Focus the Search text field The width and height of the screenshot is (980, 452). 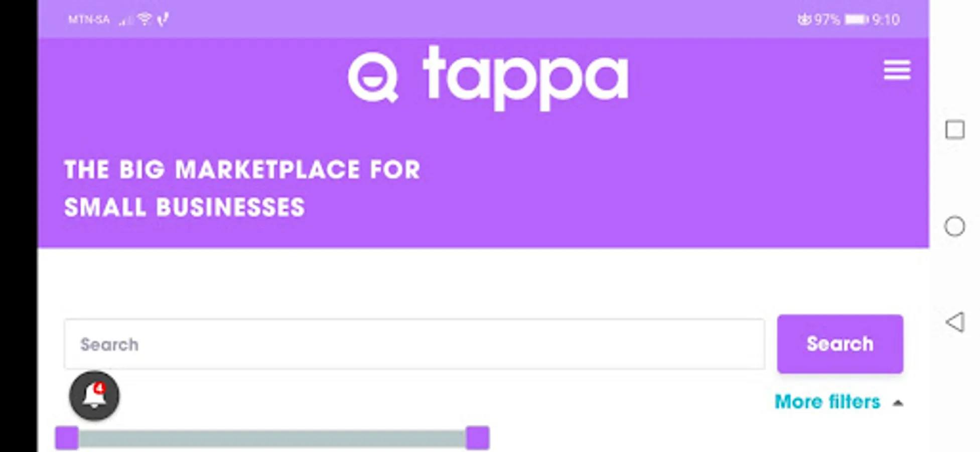[x=414, y=345]
